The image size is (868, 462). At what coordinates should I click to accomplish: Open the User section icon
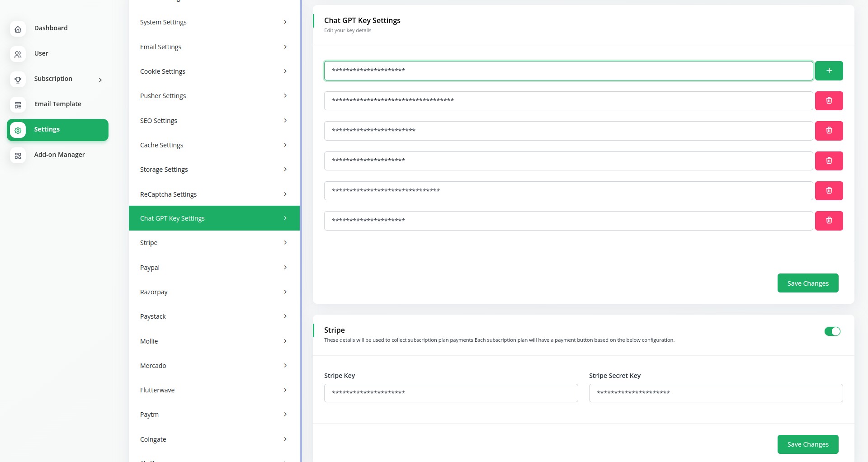point(18,54)
